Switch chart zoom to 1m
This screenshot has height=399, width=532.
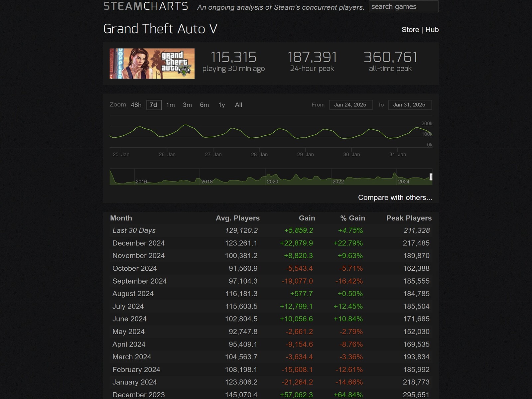pos(171,105)
